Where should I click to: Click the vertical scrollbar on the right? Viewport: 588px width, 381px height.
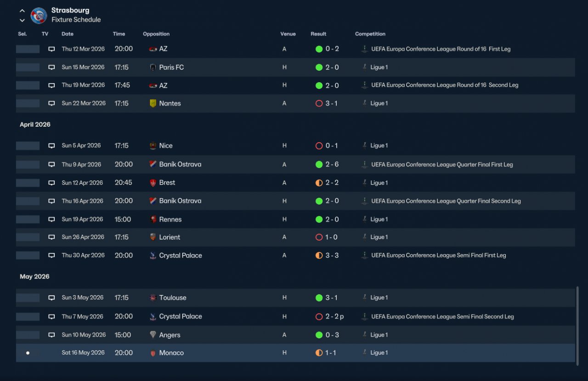click(x=577, y=325)
